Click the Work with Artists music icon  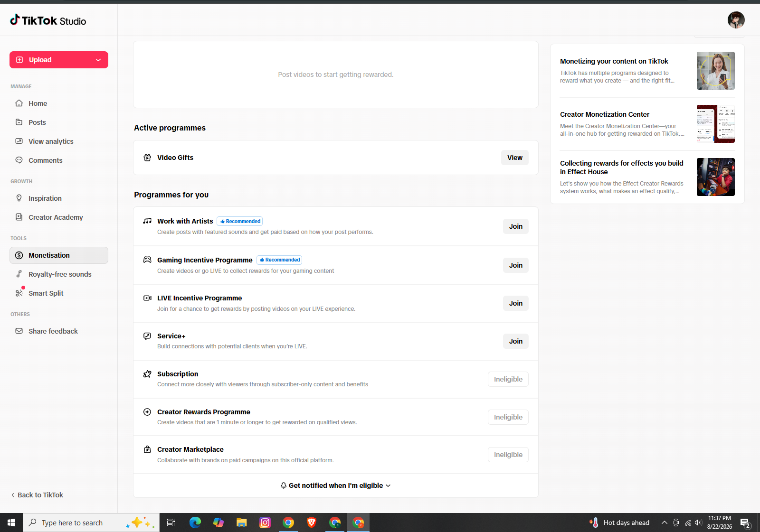tap(147, 221)
